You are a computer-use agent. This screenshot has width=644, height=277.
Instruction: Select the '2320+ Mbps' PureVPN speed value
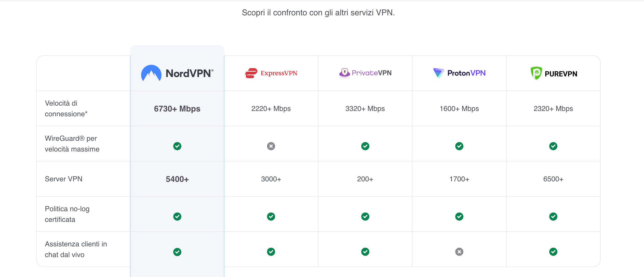(x=553, y=109)
